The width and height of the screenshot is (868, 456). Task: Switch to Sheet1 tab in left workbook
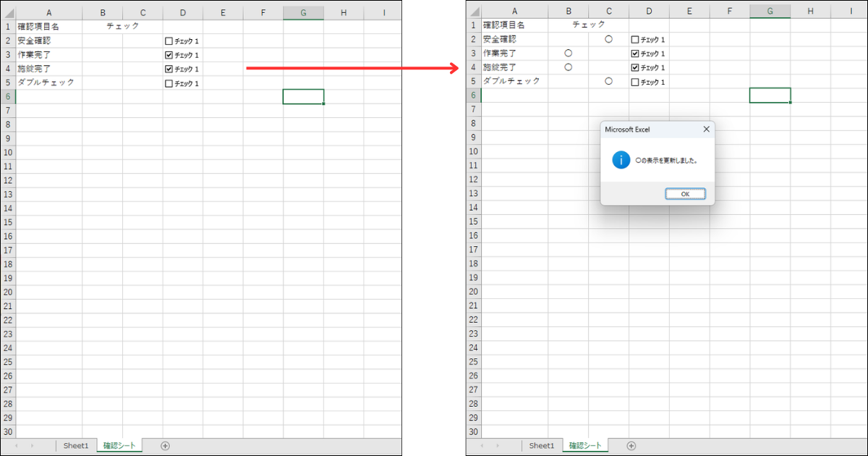tap(75, 446)
